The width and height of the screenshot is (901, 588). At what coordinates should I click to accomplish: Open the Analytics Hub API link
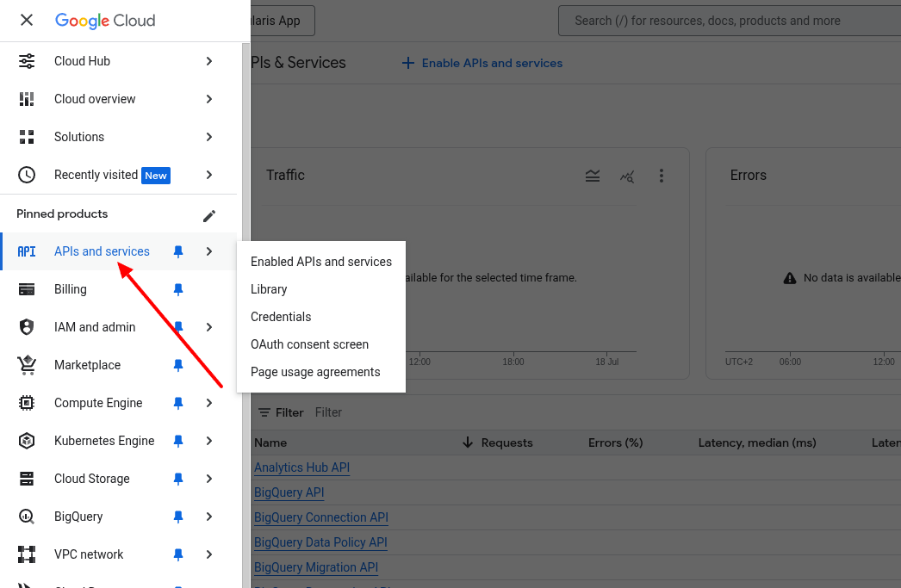point(301,467)
